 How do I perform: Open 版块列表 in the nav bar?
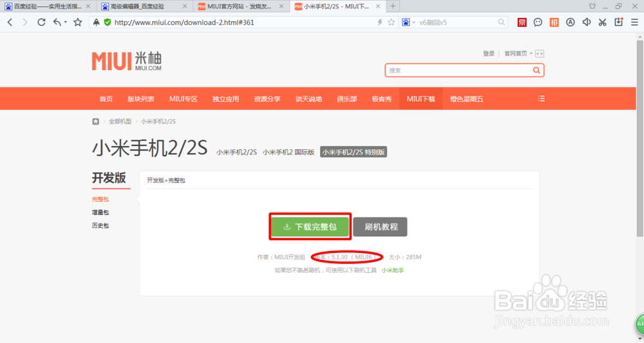point(140,99)
